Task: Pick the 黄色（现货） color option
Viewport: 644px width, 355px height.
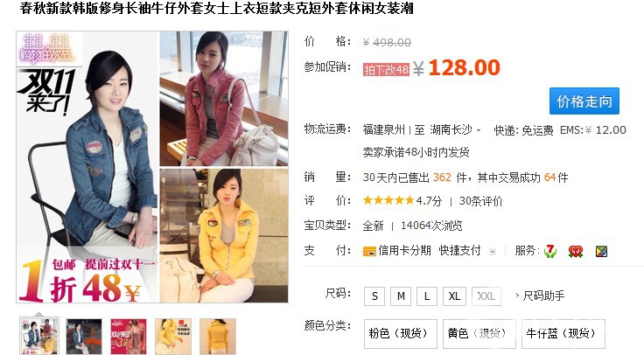Action: point(477,333)
